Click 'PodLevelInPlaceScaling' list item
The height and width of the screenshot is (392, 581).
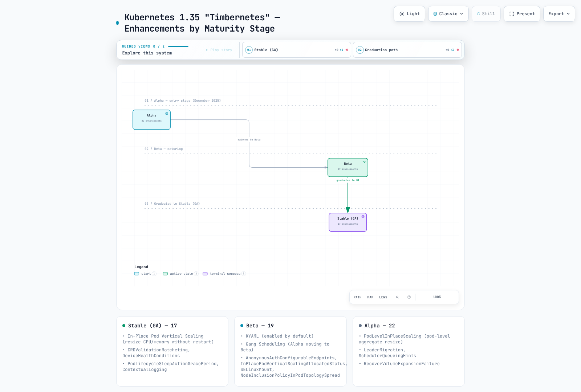[x=405, y=339]
